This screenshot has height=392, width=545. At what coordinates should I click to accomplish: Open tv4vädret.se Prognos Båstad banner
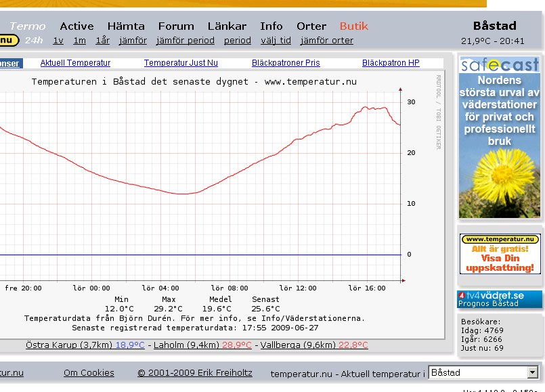tap(500, 299)
